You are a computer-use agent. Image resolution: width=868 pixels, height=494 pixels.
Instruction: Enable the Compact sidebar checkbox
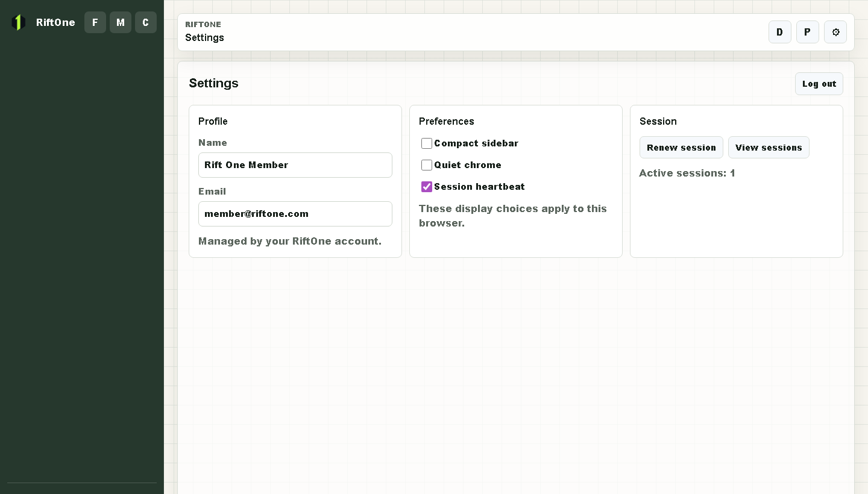point(427,143)
